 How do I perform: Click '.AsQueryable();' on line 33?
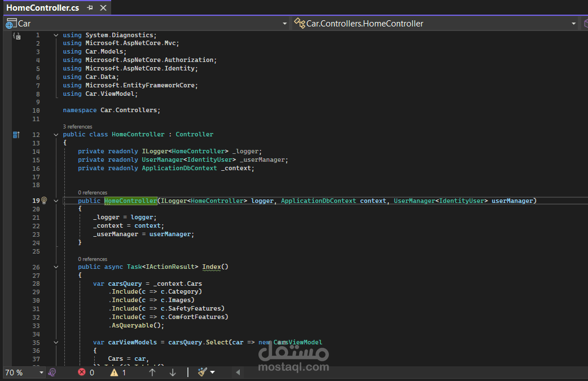(x=137, y=325)
